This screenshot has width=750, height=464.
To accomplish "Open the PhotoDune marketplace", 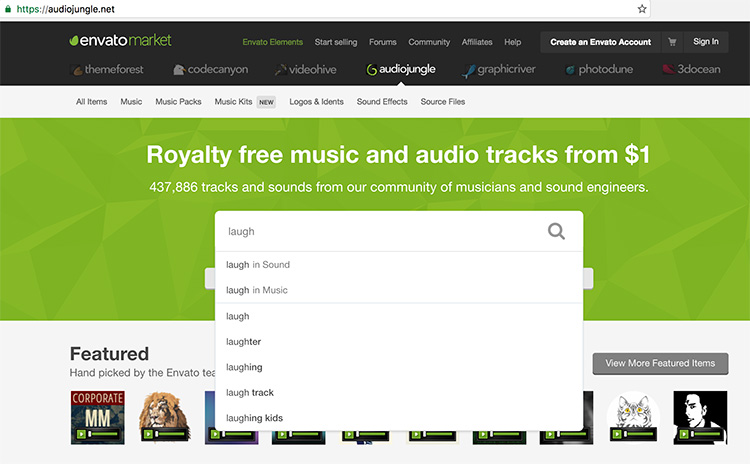I will click(600, 70).
